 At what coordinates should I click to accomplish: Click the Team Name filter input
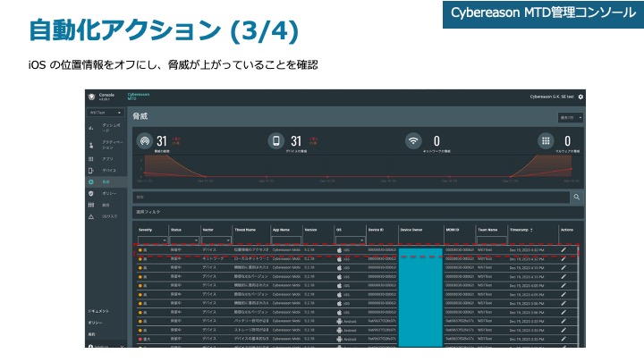click(492, 240)
